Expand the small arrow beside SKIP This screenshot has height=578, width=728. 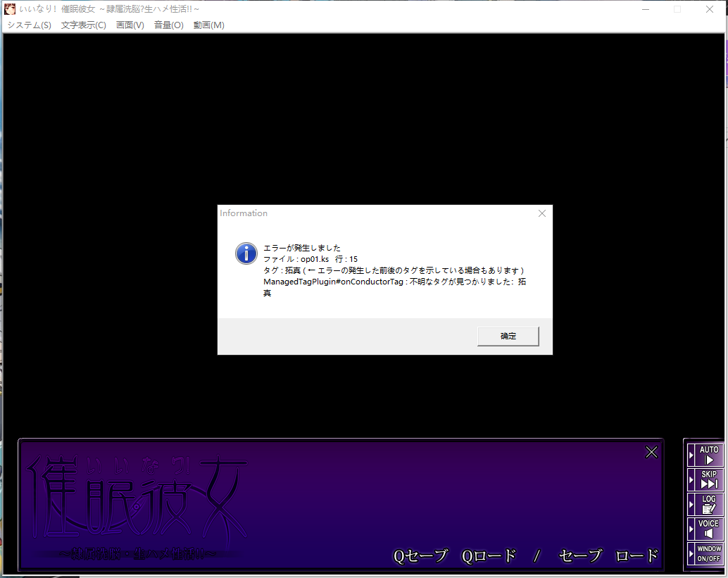click(691, 480)
